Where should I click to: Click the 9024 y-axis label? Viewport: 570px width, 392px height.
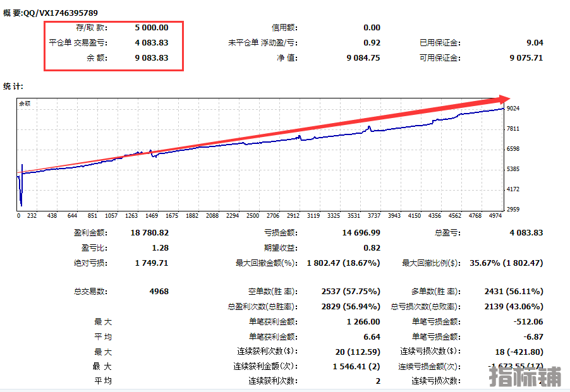coord(513,109)
